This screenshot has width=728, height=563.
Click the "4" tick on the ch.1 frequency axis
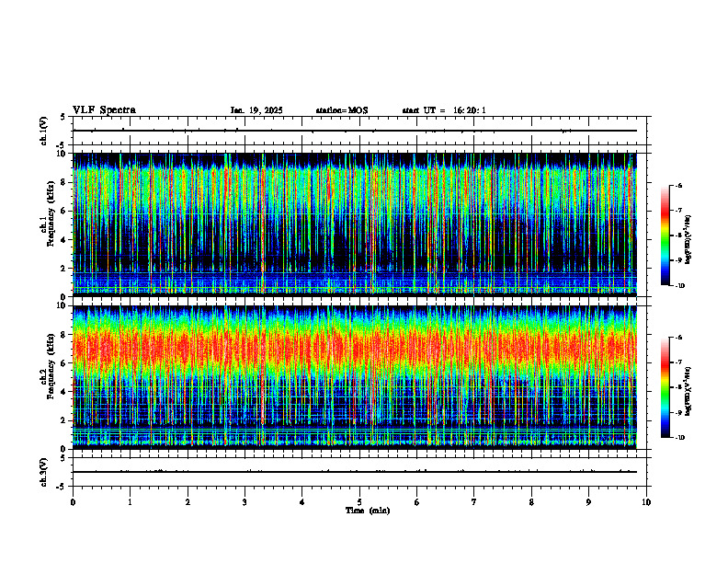[64, 240]
